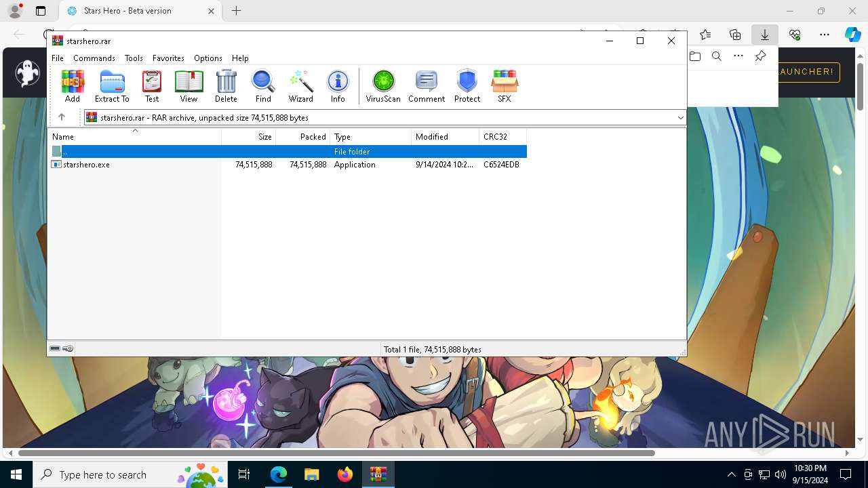Open the Find tool in WinRAR
Viewport: 868px width, 488px height.
pos(263,86)
